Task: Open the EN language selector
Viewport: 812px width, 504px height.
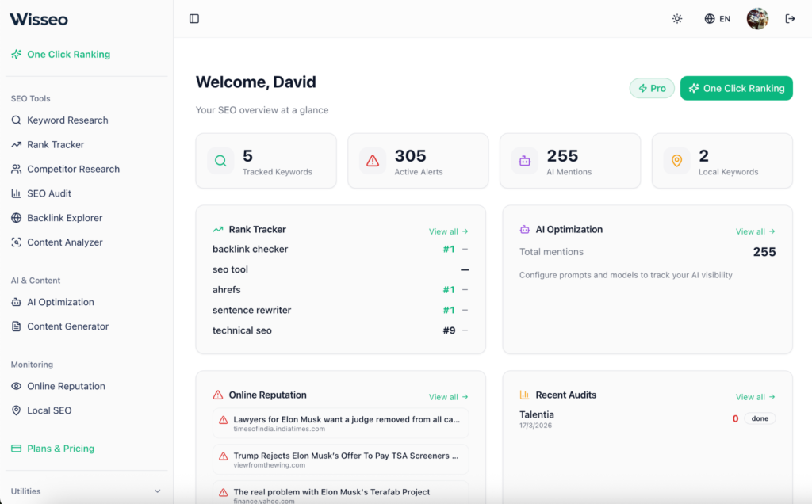Action: click(x=717, y=19)
